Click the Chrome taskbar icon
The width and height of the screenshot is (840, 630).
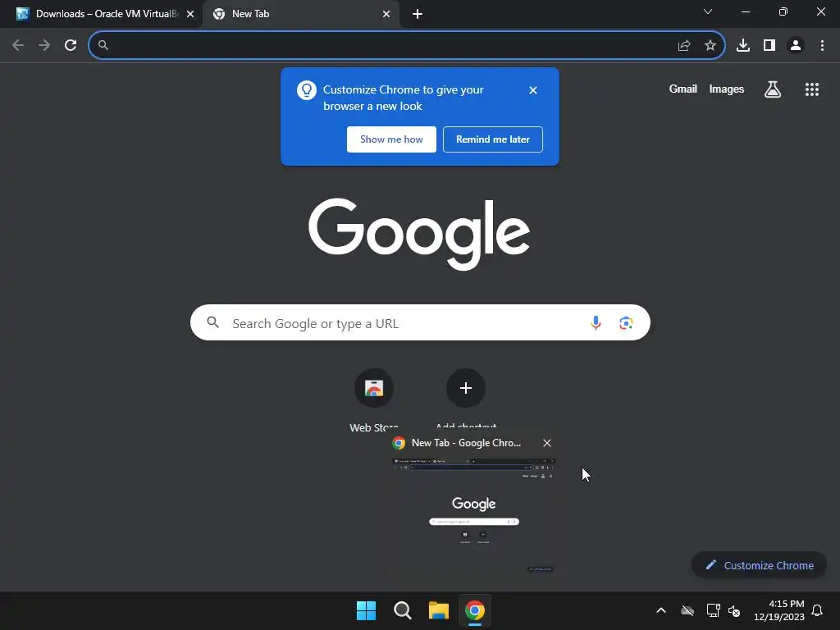coord(475,610)
